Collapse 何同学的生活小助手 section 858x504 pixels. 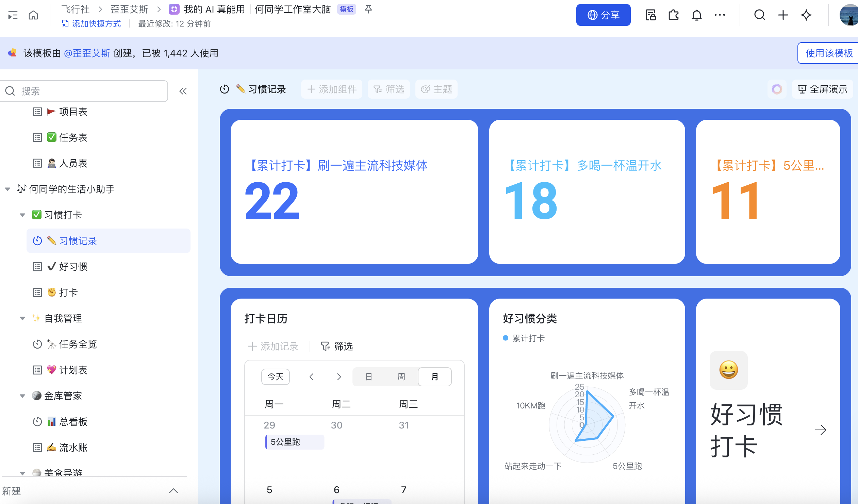[7, 189]
